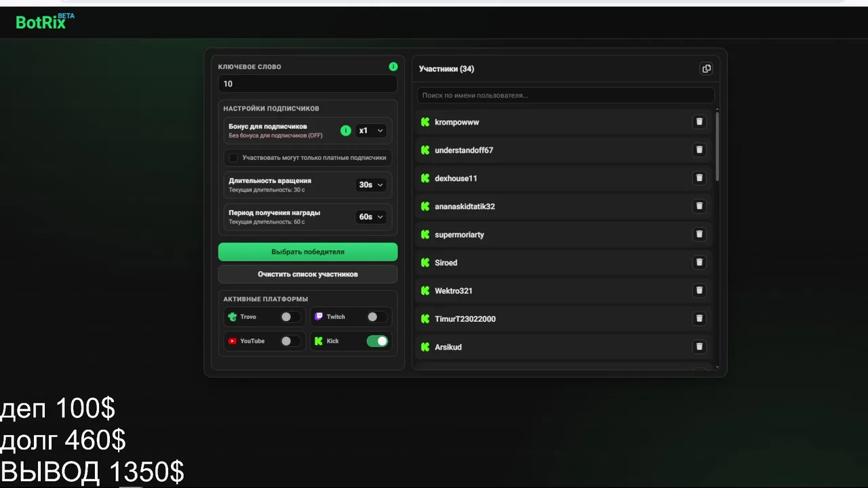Click username dexhouse11
This screenshot has width=868, height=488.
click(x=456, y=178)
